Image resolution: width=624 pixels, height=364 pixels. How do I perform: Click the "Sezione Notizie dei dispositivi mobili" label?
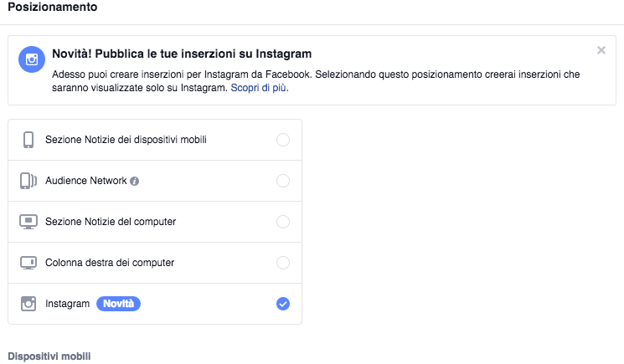126,140
